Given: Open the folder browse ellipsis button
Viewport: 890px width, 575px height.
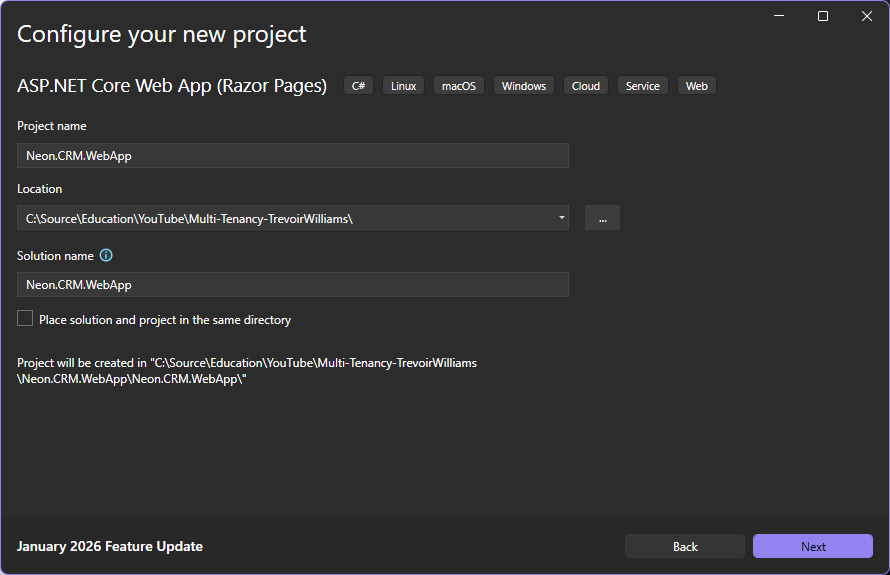Looking at the screenshot, I should (x=602, y=218).
